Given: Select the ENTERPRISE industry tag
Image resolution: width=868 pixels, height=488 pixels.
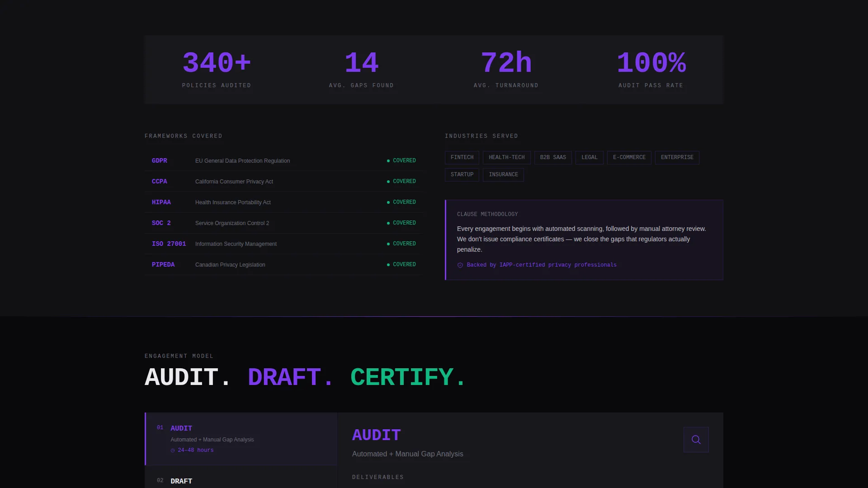Looking at the screenshot, I should (677, 158).
